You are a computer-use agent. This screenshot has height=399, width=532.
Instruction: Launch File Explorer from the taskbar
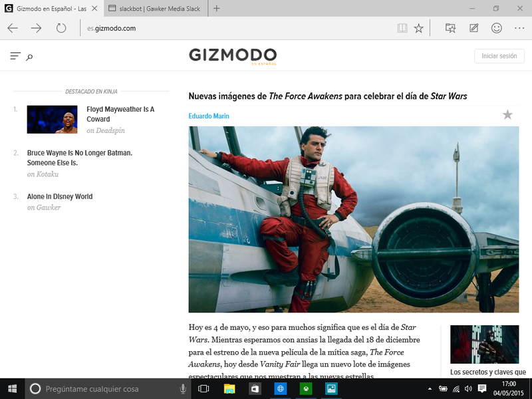pos(229,389)
